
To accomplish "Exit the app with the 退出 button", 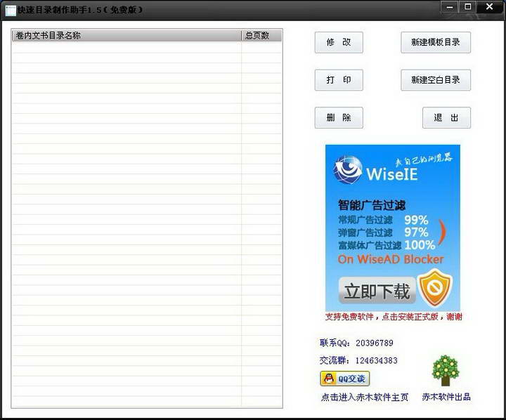I will click(447, 118).
